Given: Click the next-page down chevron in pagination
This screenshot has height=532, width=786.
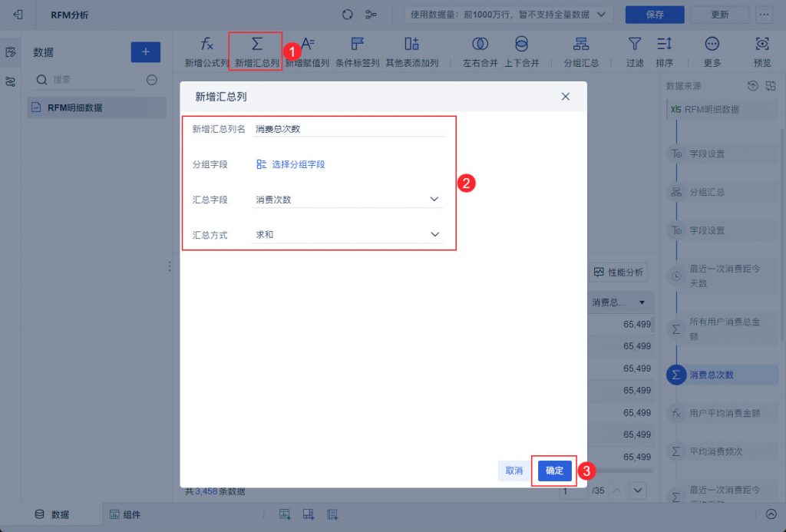Looking at the screenshot, I should coord(638,491).
